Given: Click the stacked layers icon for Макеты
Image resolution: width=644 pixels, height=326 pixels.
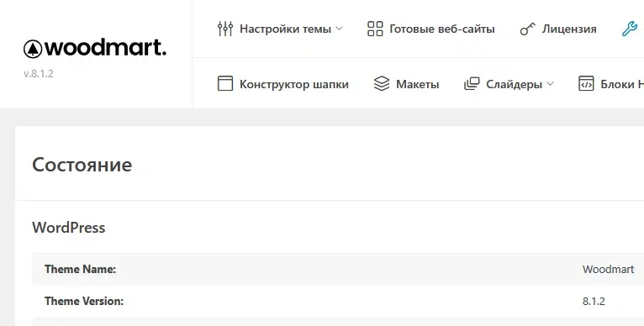Looking at the screenshot, I should 382,83.
